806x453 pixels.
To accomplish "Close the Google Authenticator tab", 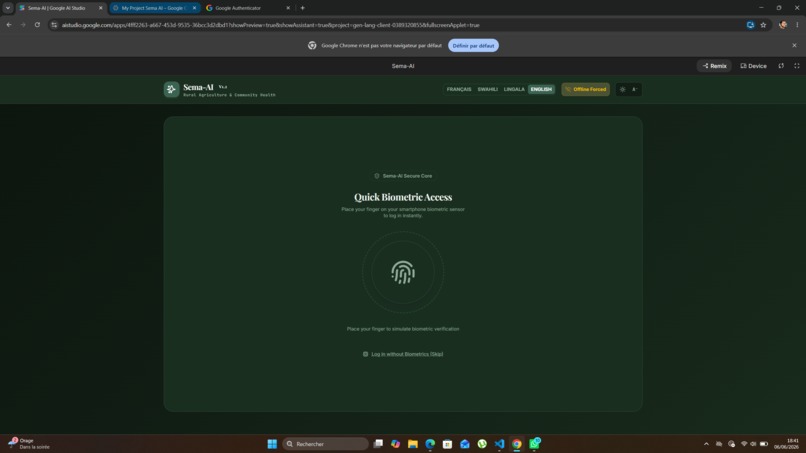I will (288, 8).
